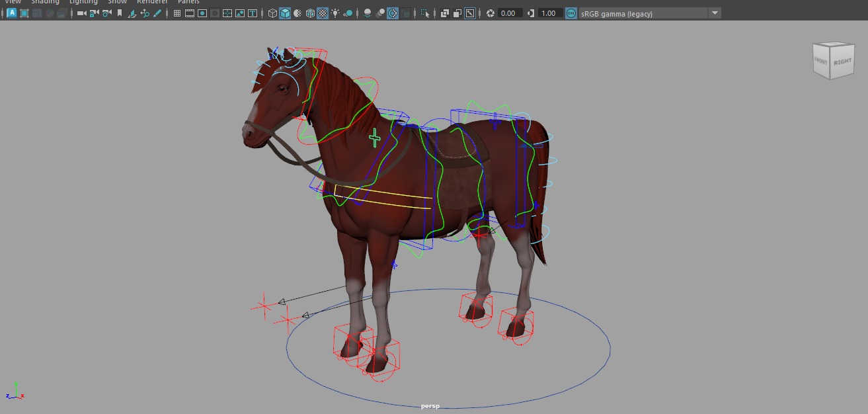The height and width of the screenshot is (414, 868).
Task: Toggle the viewport grid display
Action: click(x=177, y=13)
